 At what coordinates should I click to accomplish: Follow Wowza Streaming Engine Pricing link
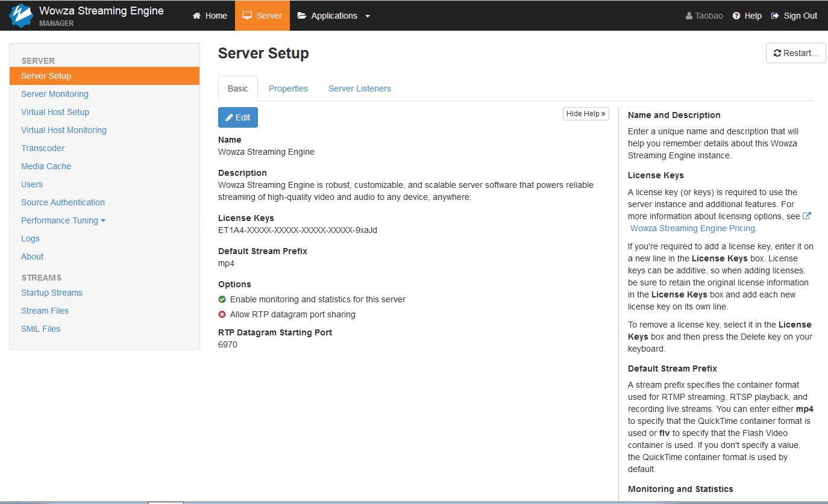(694, 228)
